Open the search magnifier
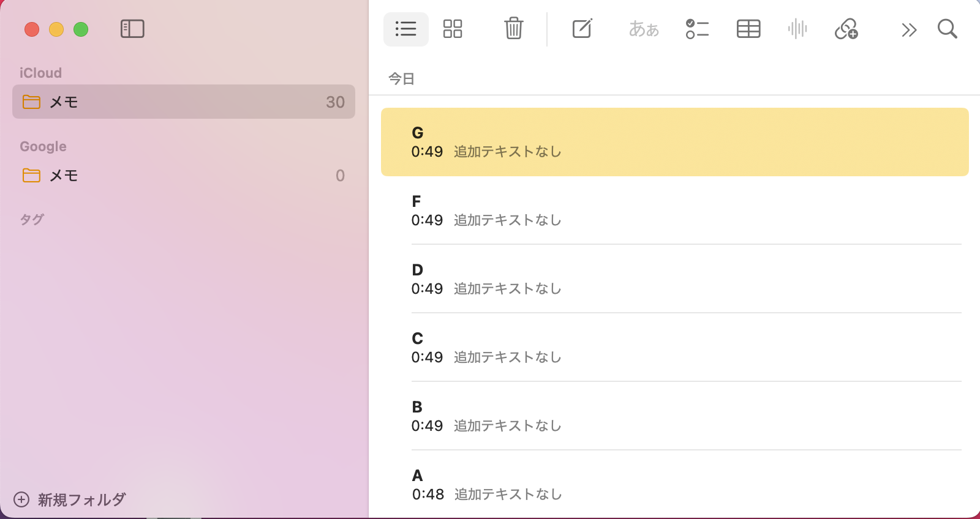Image resolution: width=980 pixels, height=519 pixels. point(947,29)
